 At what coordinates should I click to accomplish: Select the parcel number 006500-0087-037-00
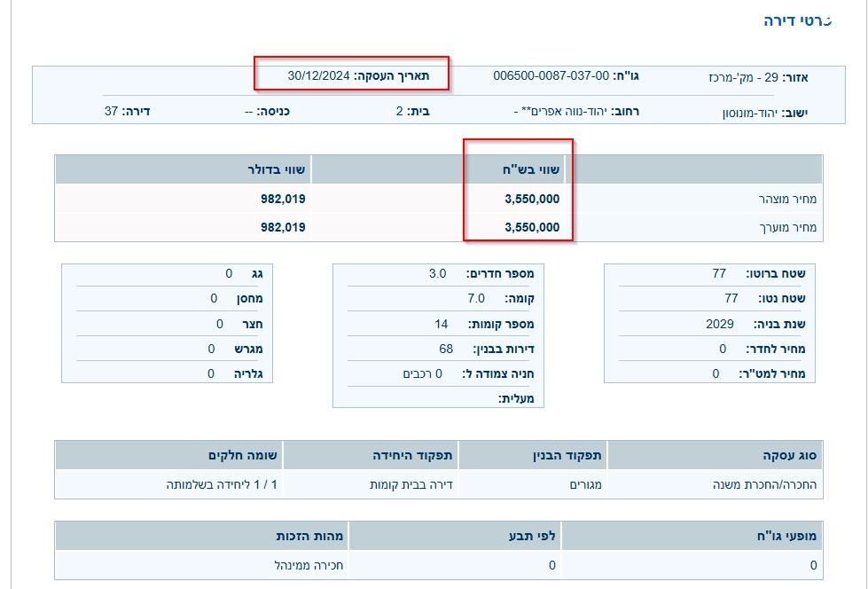[x=551, y=76]
